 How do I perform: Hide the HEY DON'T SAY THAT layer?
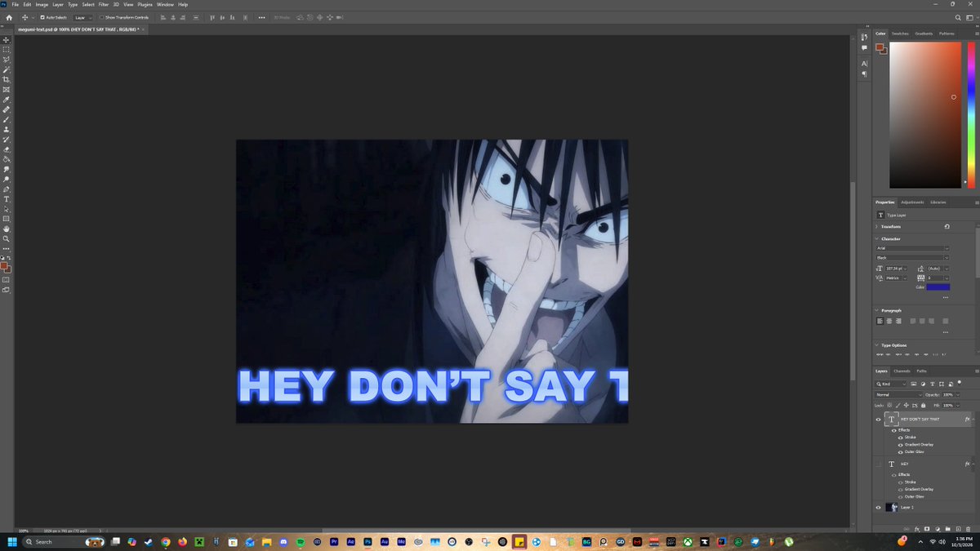pos(879,420)
